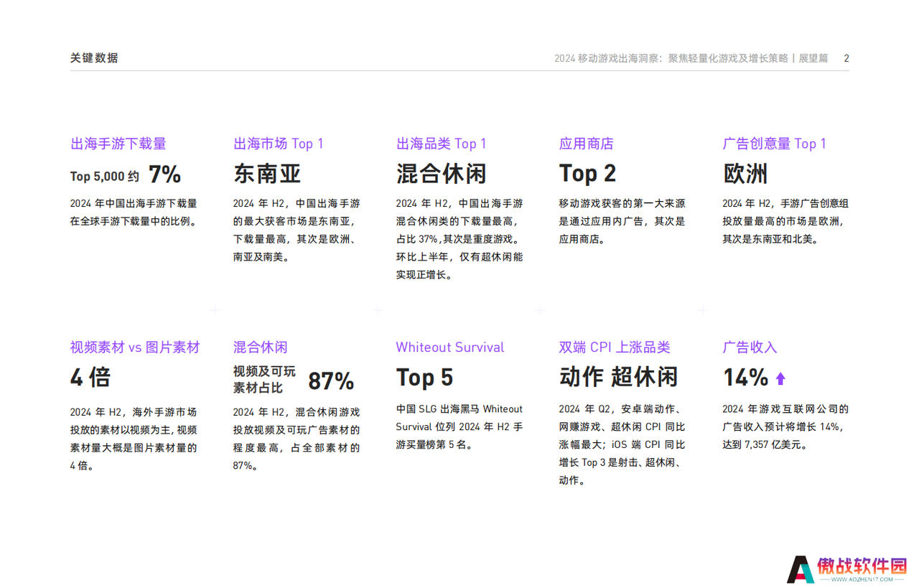The image size is (919, 588).
Task: Click the 东南亚 headline
Action: pos(267,174)
